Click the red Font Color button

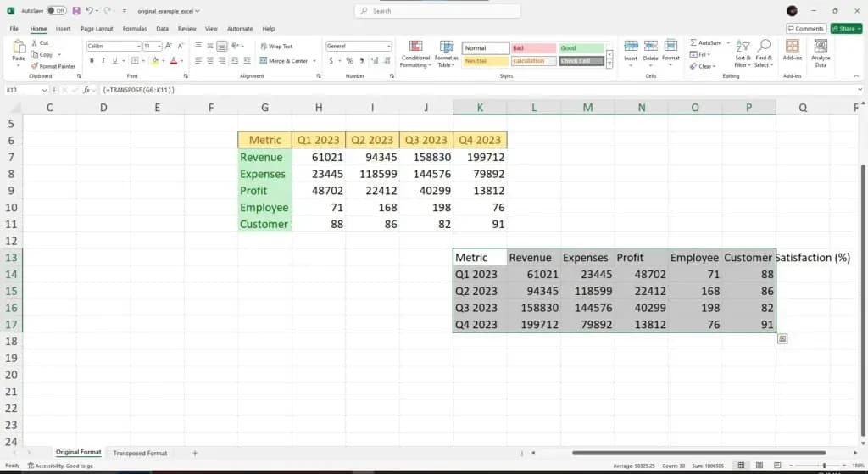point(173,60)
